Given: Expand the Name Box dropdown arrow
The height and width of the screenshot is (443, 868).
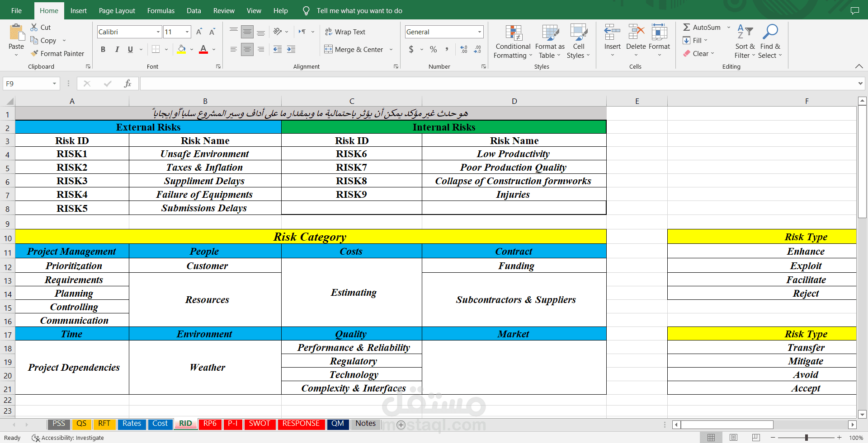Looking at the screenshot, I should (x=54, y=84).
